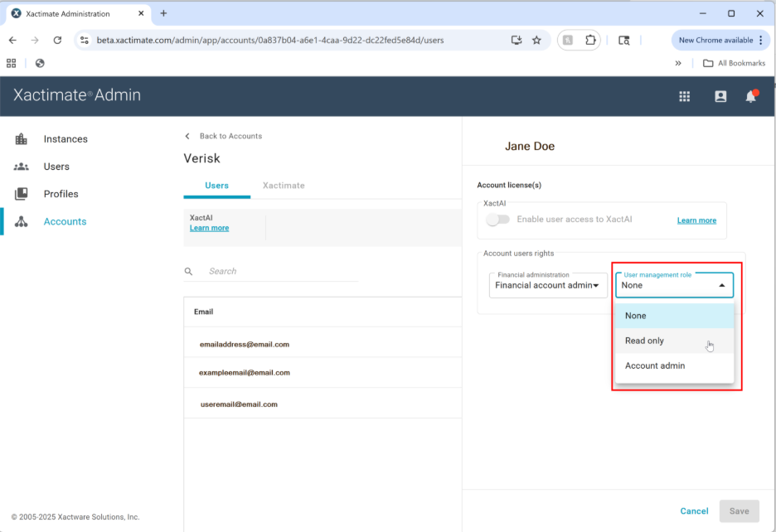The image size is (776, 532).
Task: Reload the page
Action: pyautogui.click(x=57, y=40)
